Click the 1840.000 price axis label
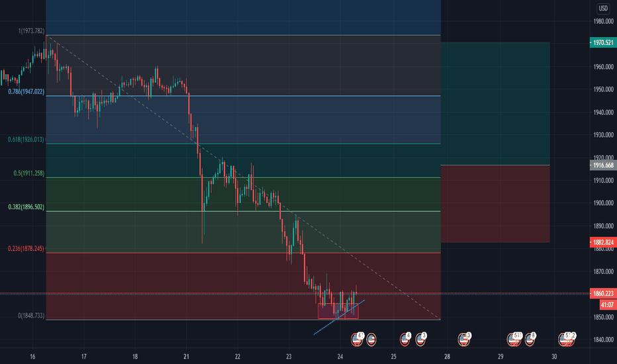Screen dimensions: 617x364 click(603, 340)
